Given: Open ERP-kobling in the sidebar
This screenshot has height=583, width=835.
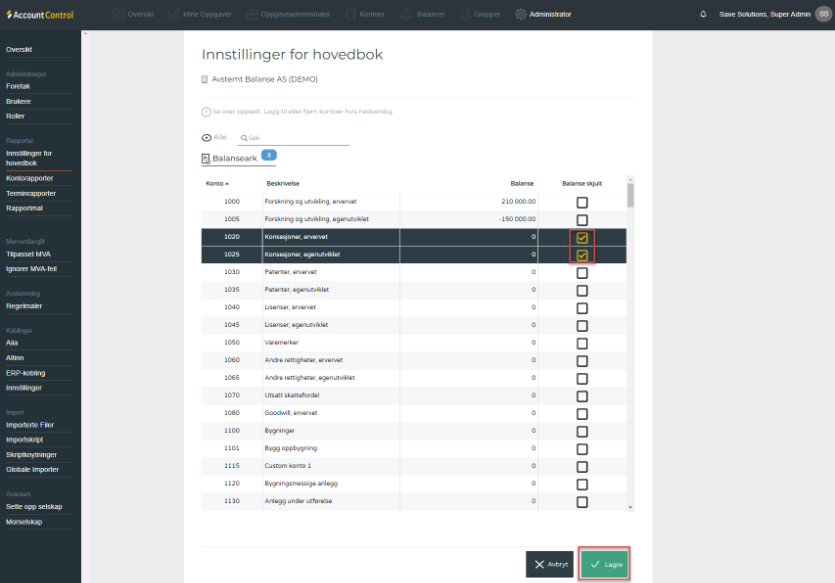Looking at the screenshot, I should (x=26, y=373).
